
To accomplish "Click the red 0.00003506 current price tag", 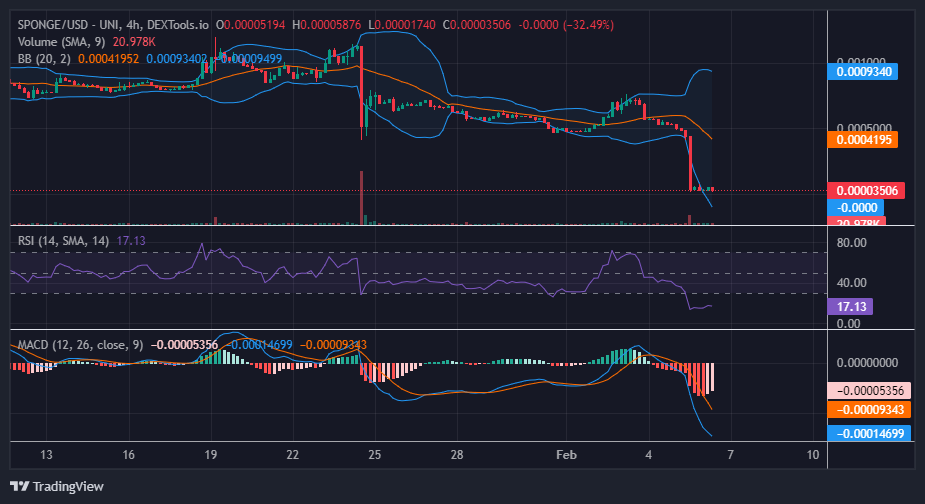I will tap(866, 191).
